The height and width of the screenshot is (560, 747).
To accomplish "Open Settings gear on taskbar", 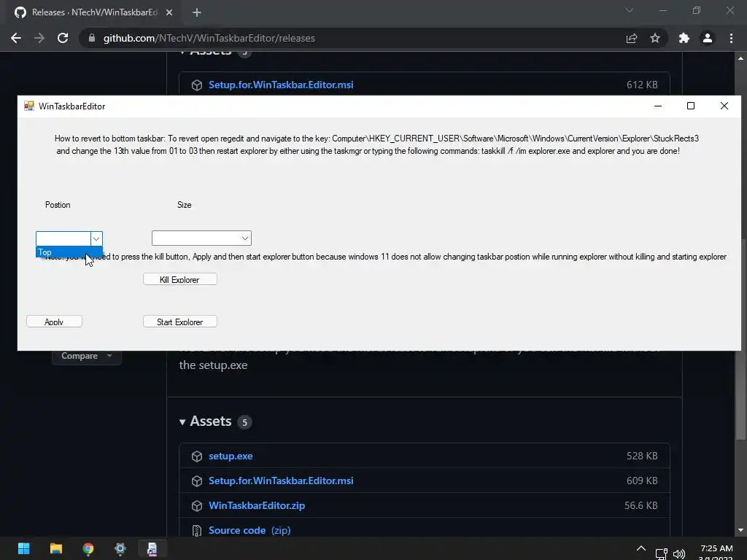I will pyautogui.click(x=120, y=548).
